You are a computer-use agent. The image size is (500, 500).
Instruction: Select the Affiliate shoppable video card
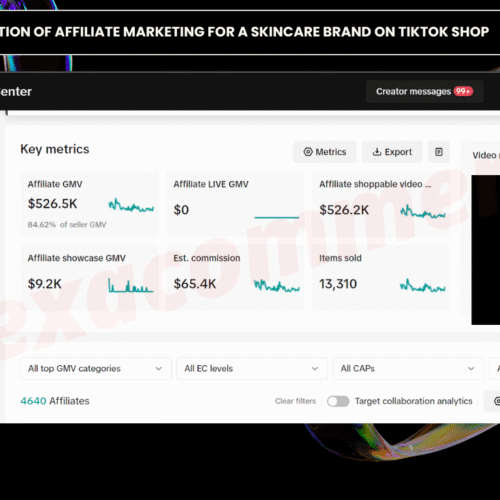tap(381, 204)
